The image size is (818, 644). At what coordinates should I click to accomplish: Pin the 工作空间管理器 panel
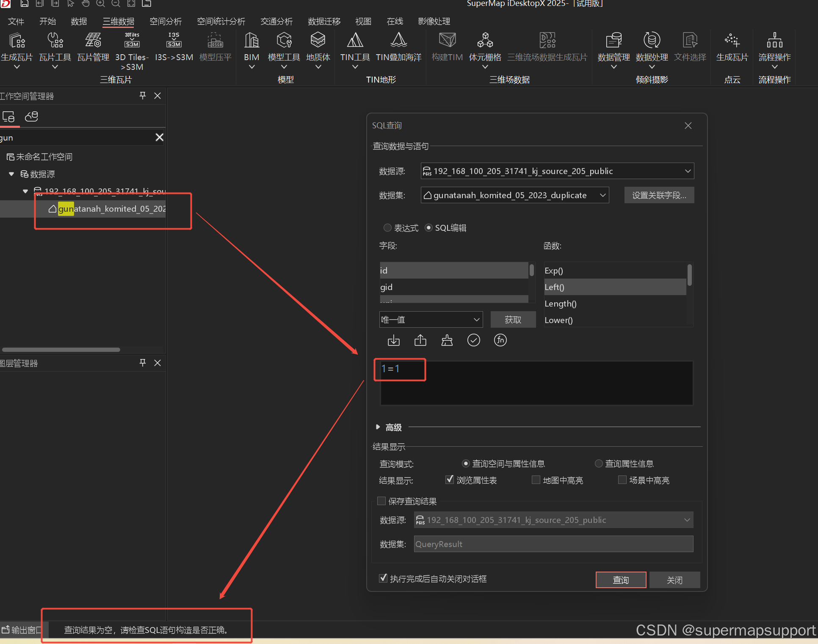[x=143, y=96]
